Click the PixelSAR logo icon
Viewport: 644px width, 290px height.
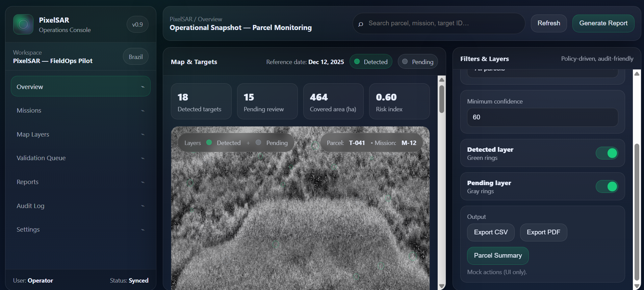[x=23, y=24]
